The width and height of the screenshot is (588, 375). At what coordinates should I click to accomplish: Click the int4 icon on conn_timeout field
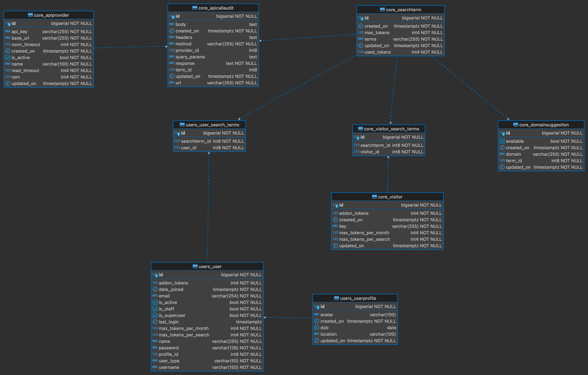7,44
